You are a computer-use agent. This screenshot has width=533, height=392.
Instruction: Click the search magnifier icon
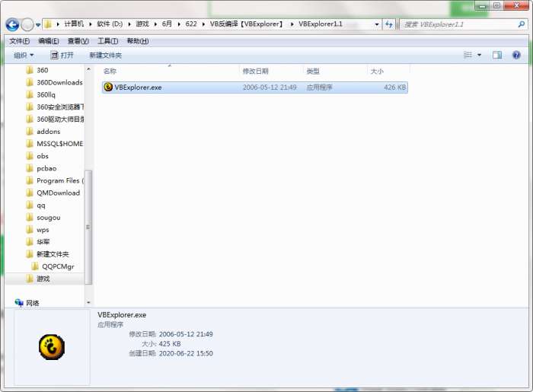pyautogui.click(x=522, y=24)
